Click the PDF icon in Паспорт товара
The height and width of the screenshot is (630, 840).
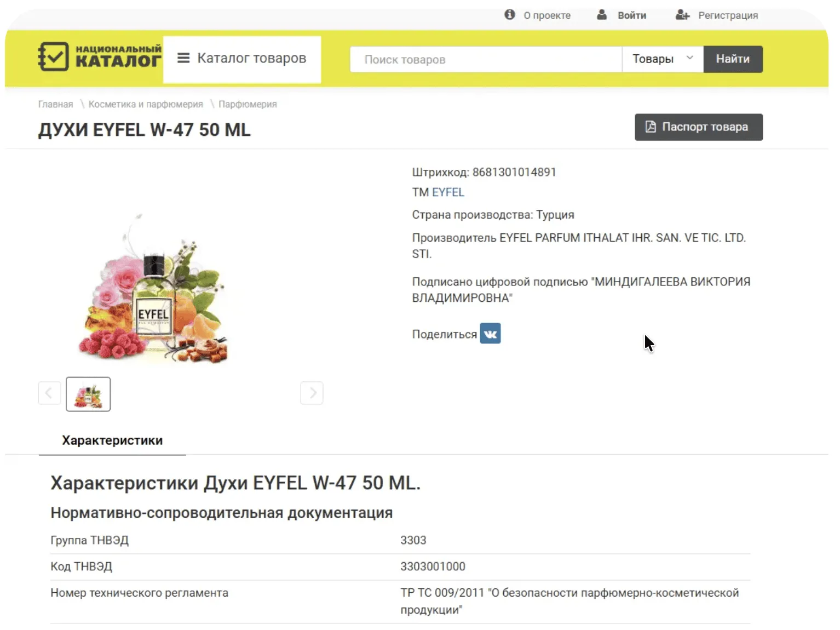point(651,127)
